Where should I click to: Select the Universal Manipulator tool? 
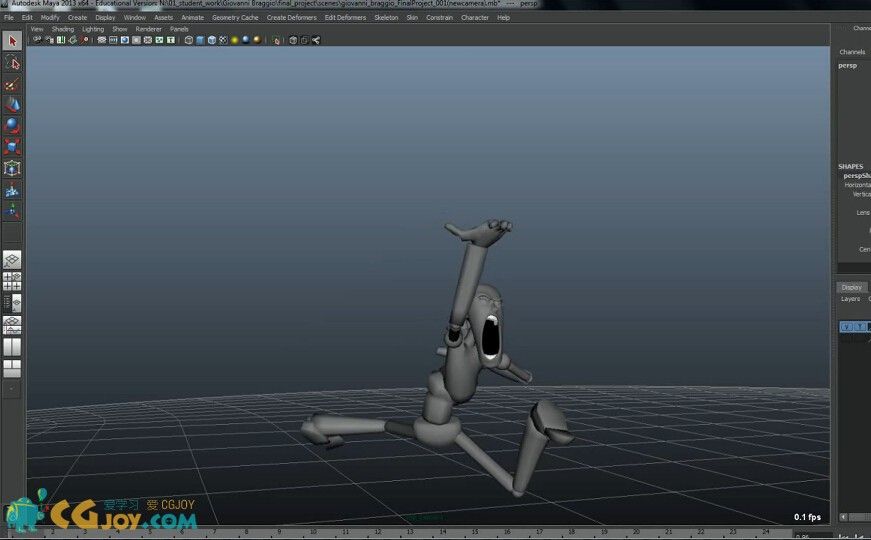coord(12,168)
